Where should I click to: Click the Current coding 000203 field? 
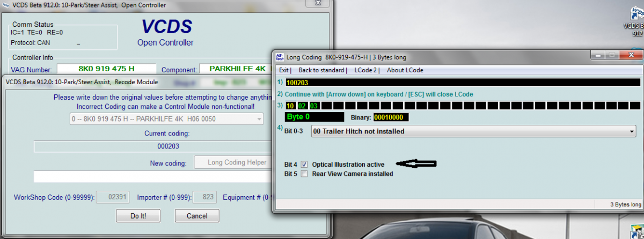coord(153,146)
